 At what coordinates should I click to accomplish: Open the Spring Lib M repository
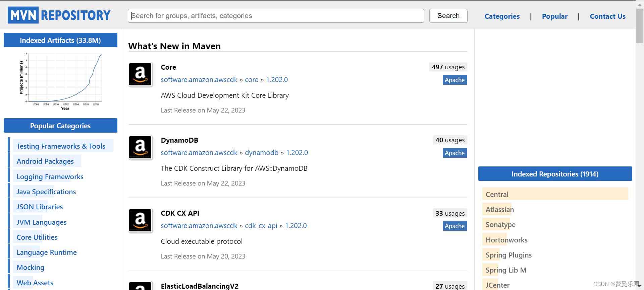506,270
